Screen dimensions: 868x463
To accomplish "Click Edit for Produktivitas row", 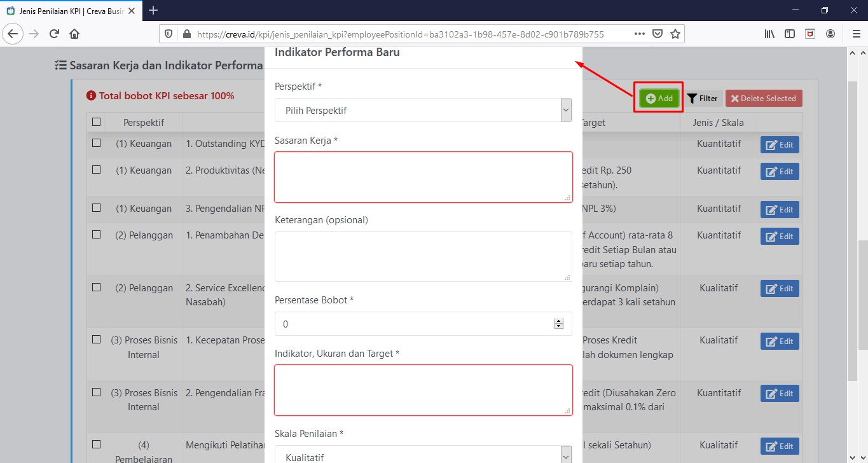I will click(x=780, y=172).
